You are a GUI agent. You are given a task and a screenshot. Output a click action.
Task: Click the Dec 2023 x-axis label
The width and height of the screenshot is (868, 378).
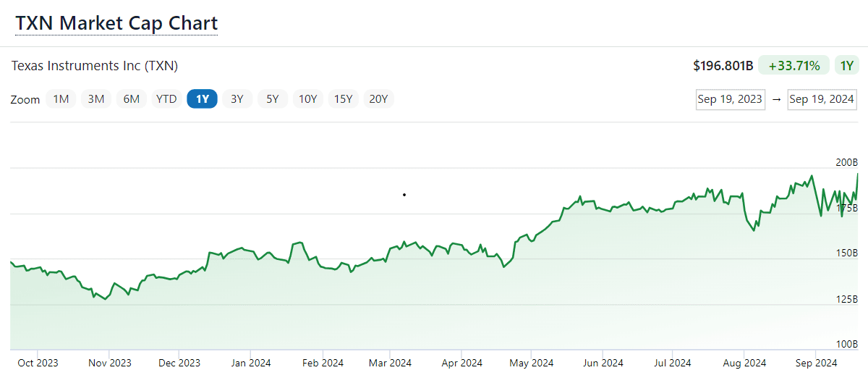coord(179,363)
